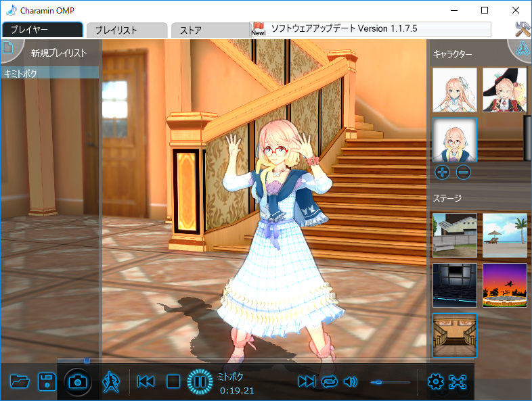This screenshot has height=401, width=532.
Task: Toggle repeat loop mode
Action: tap(330, 381)
